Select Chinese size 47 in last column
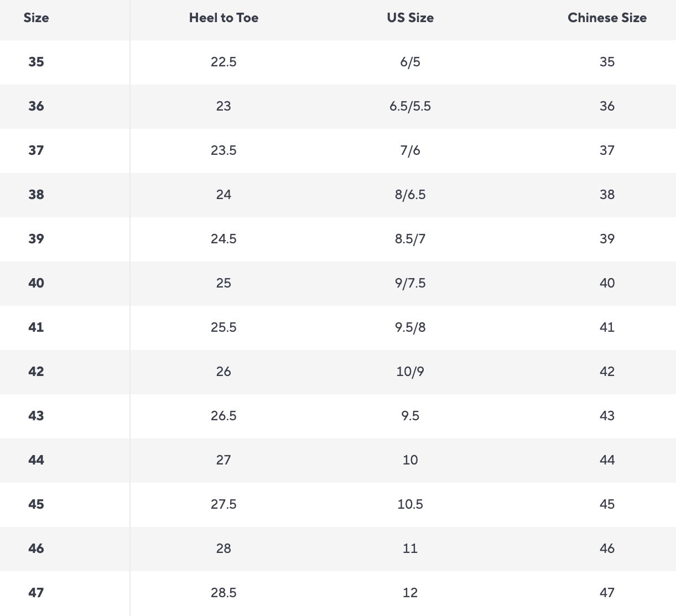 click(607, 593)
